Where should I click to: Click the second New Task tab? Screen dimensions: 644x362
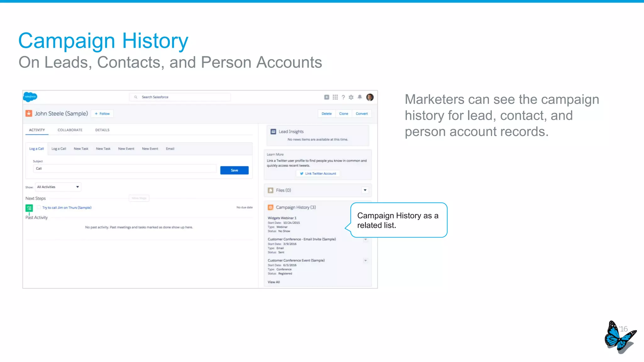[103, 149]
